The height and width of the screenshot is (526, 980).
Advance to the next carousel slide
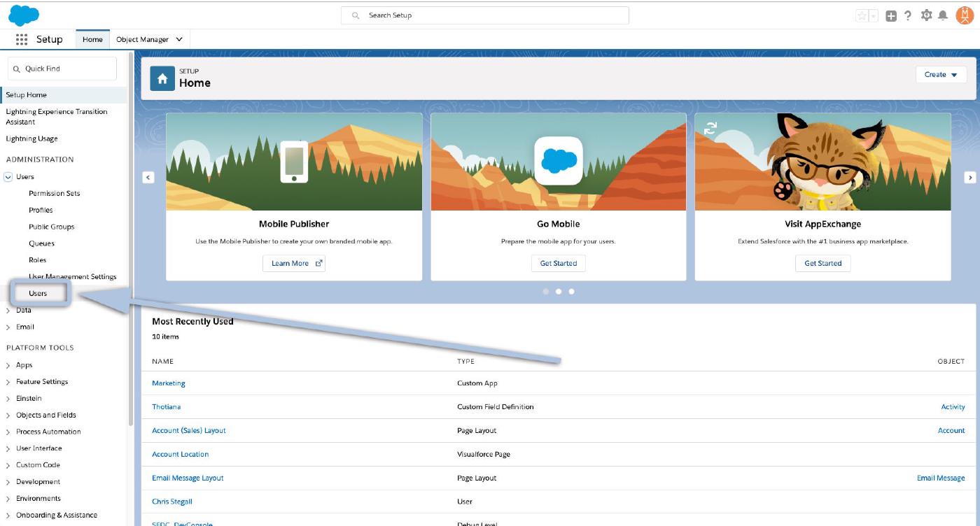tap(969, 178)
